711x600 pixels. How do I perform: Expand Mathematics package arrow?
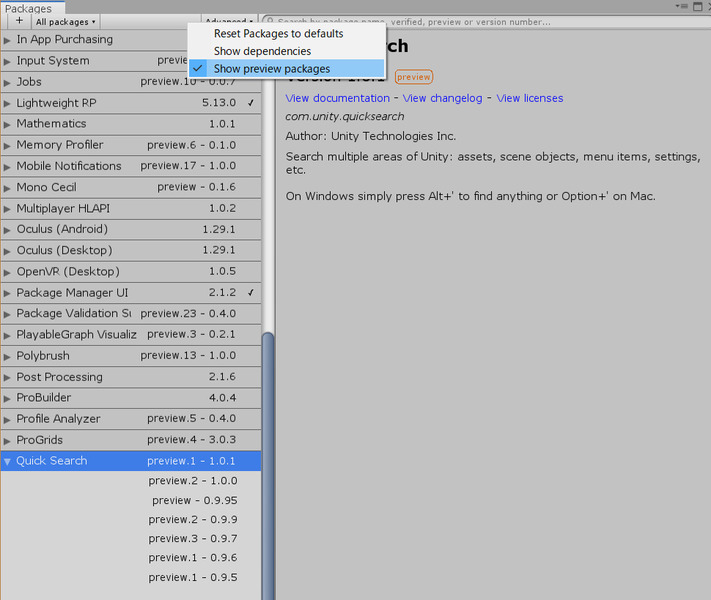(7, 124)
